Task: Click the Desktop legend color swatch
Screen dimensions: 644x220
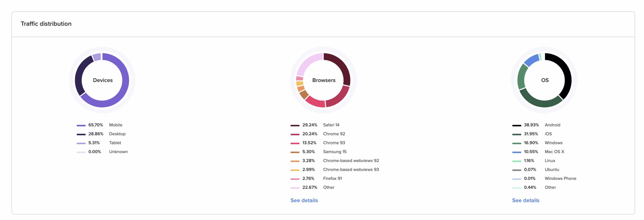Action: pos(81,134)
